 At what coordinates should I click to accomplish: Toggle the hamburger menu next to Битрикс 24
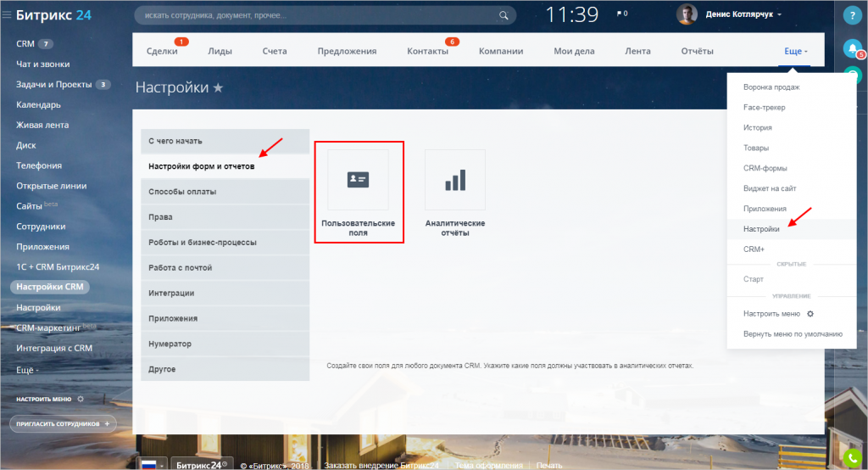point(7,15)
